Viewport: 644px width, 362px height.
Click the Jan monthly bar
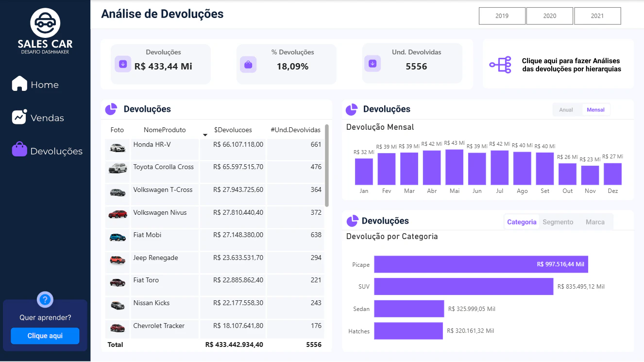pos(364,172)
